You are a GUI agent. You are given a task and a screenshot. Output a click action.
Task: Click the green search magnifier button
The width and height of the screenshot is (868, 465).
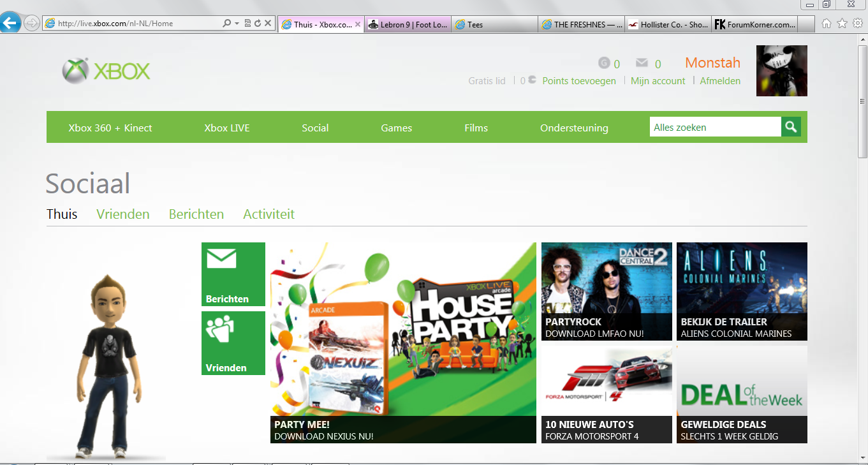(791, 127)
